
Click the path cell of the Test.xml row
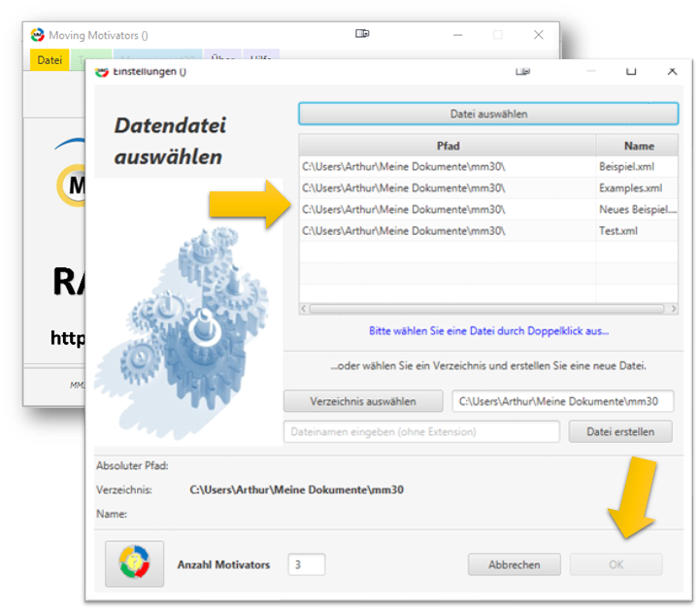point(448,231)
